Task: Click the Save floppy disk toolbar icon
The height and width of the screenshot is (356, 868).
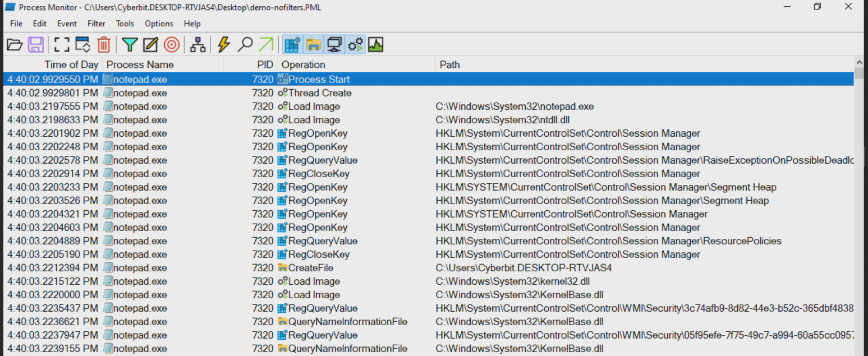Action: (x=36, y=45)
